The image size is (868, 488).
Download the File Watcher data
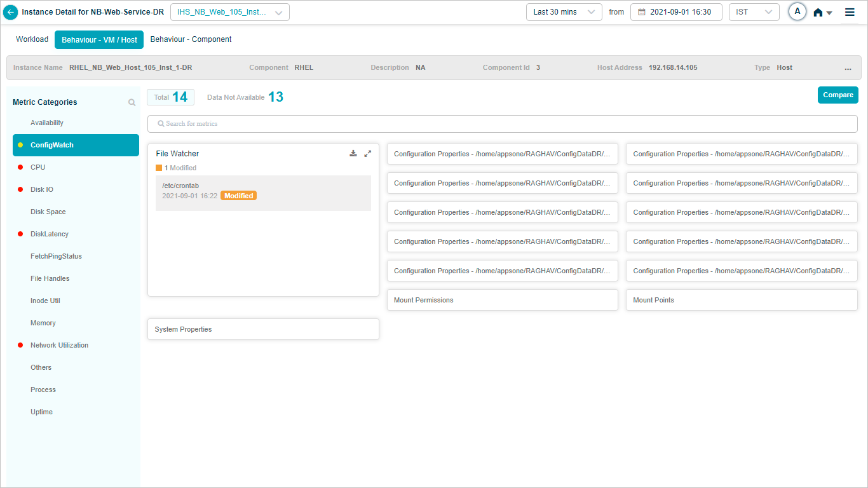click(x=353, y=153)
